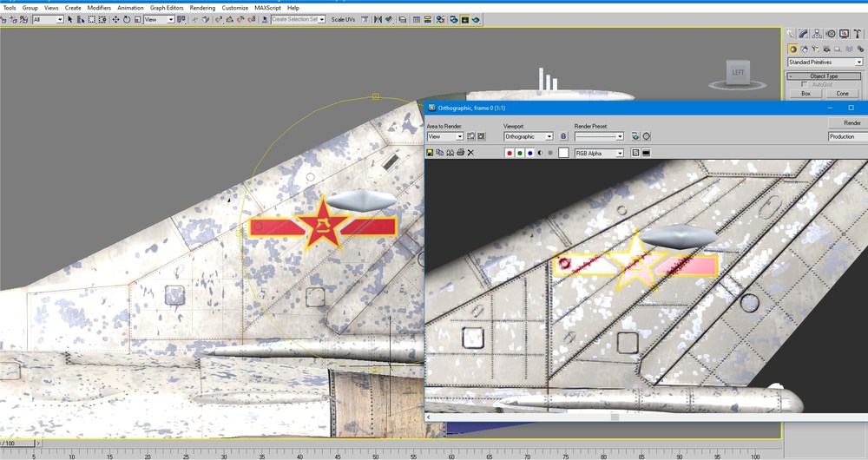Viewport: 868px width, 460px height.
Task: Select the Move tool in main toolbar
Action: (x=115, y=19)
